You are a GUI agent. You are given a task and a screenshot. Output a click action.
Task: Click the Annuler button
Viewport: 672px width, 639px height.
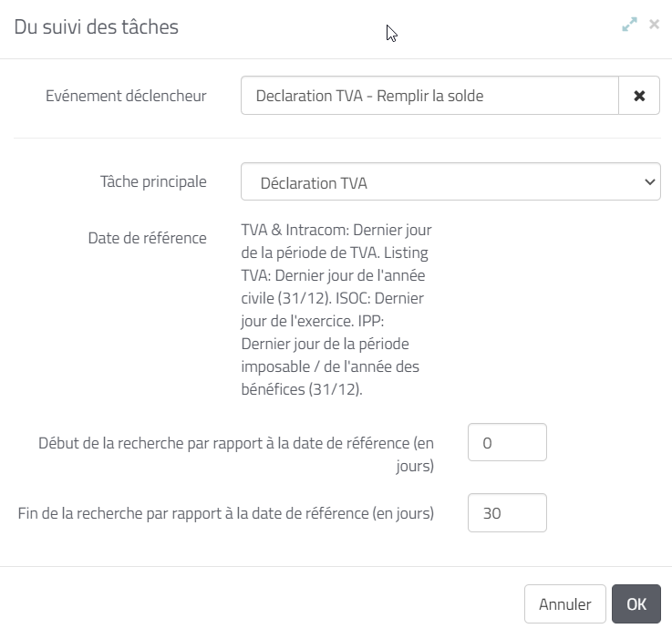pos(564,603)
